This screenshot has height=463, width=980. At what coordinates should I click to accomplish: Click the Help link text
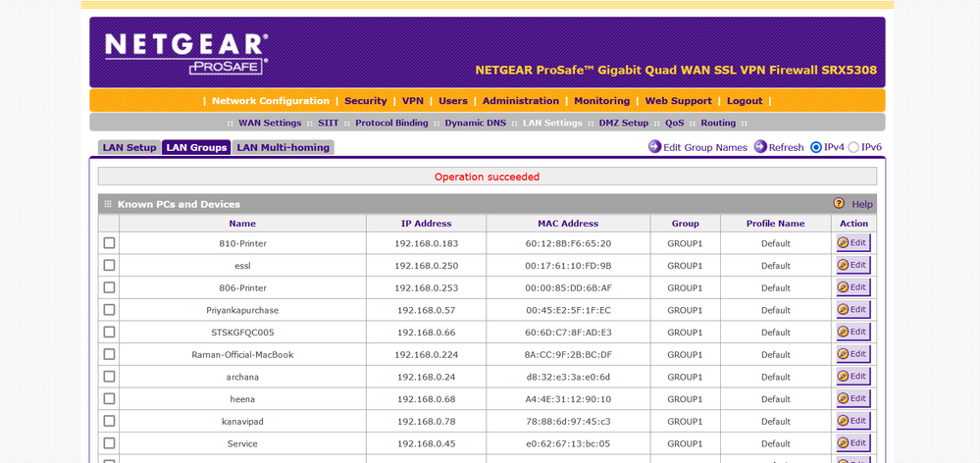click(x=862, y=204)
